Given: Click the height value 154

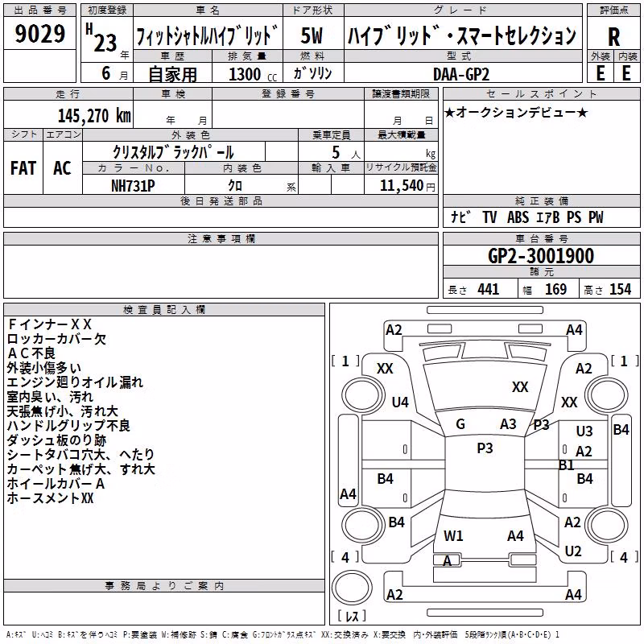Looking at the screenshot, I should pos(620,290).
